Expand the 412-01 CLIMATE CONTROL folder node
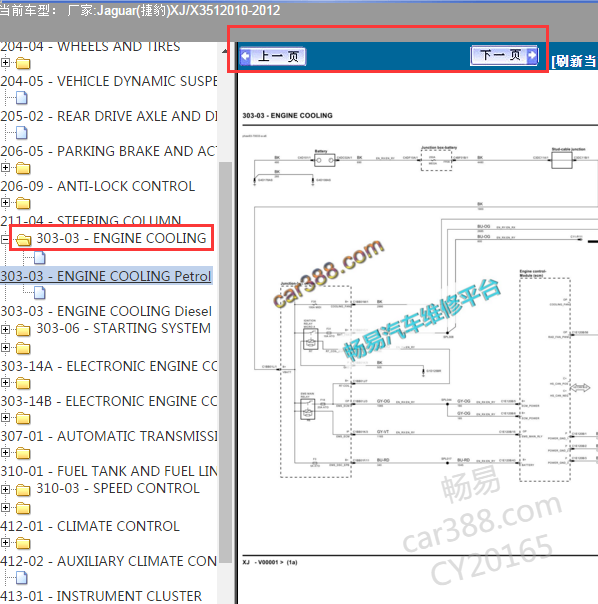 coord(5,507)
